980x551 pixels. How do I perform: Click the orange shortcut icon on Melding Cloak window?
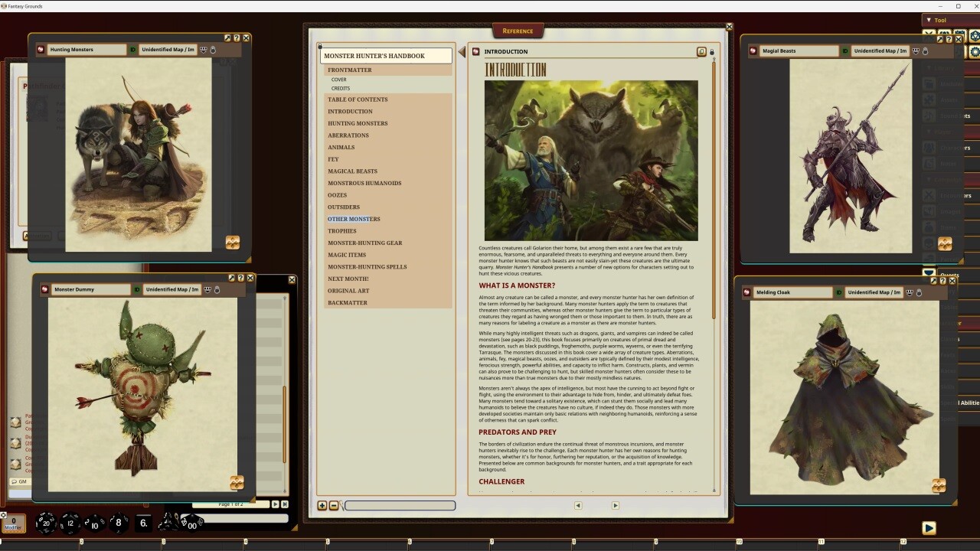(938, 485)
